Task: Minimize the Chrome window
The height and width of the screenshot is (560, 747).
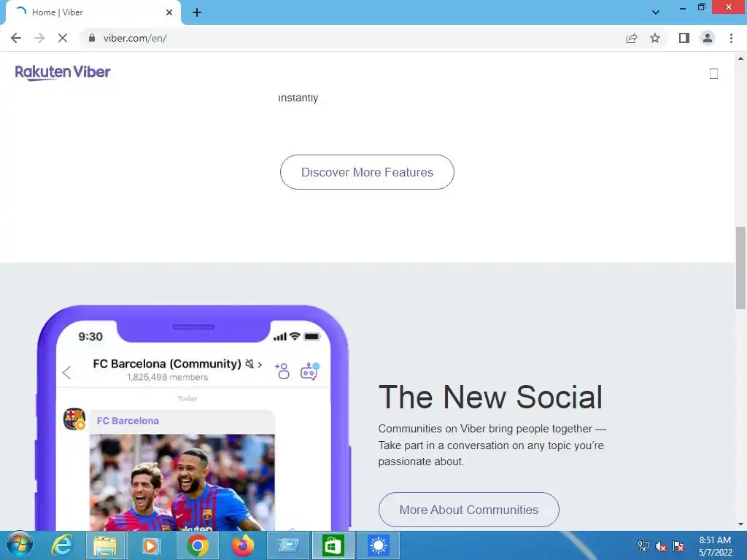Action: 683,7
